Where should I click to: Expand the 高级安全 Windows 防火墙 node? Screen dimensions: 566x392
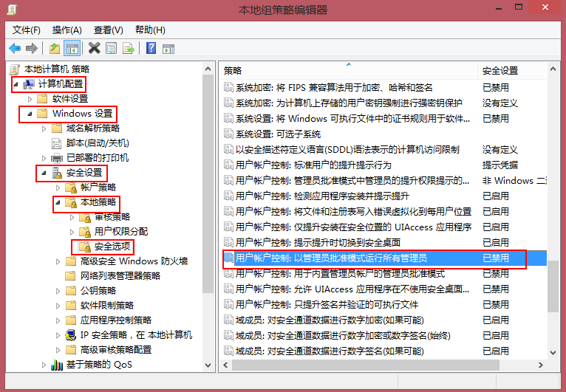[x=58, y=261]
